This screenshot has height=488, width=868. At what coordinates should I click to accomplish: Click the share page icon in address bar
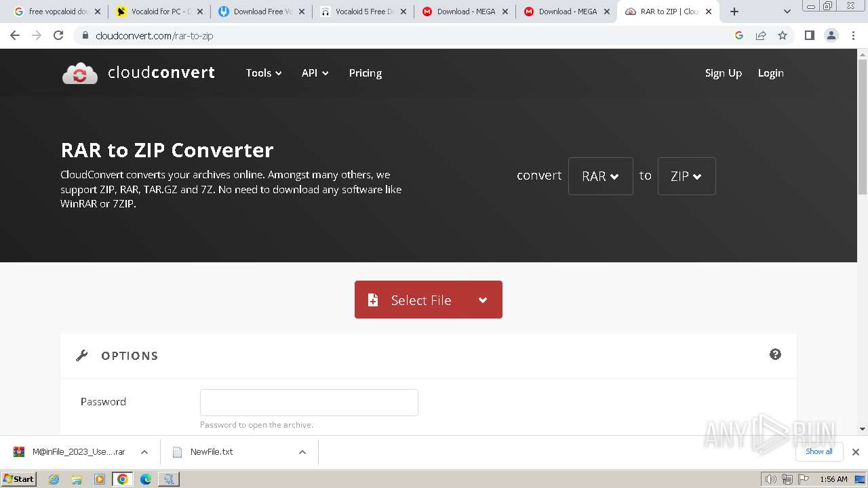(761, 35)
